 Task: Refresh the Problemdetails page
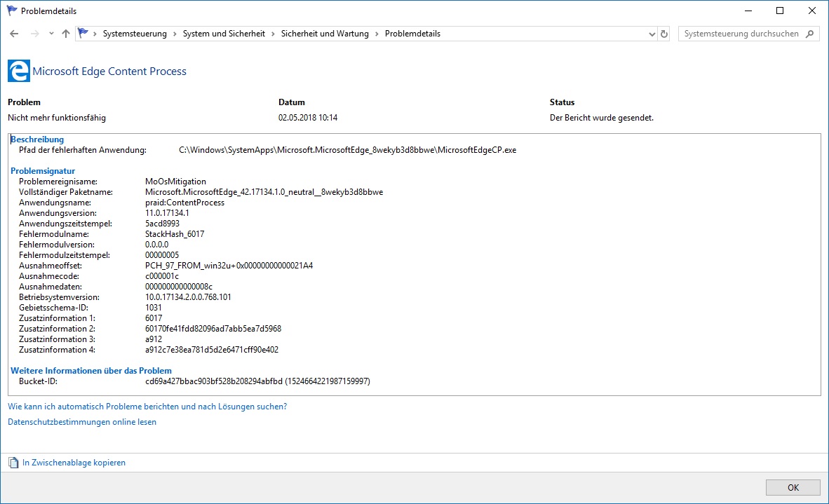(x=664, y=34)
